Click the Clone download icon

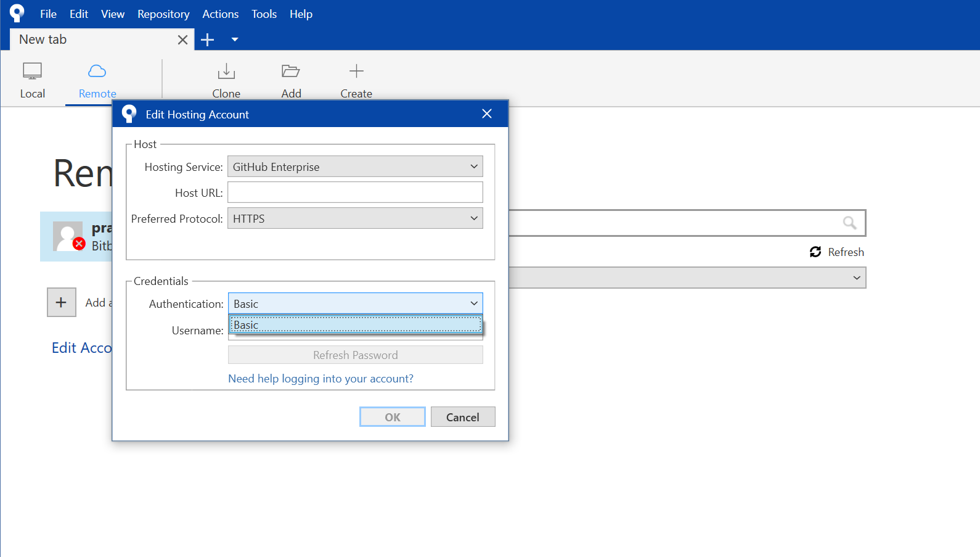pos(226,72)
